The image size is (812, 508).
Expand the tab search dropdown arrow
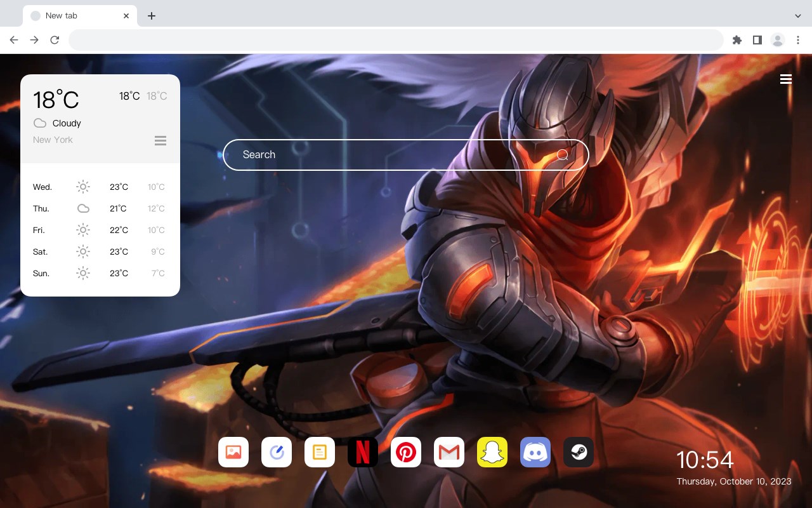click(x=798, y=16)
